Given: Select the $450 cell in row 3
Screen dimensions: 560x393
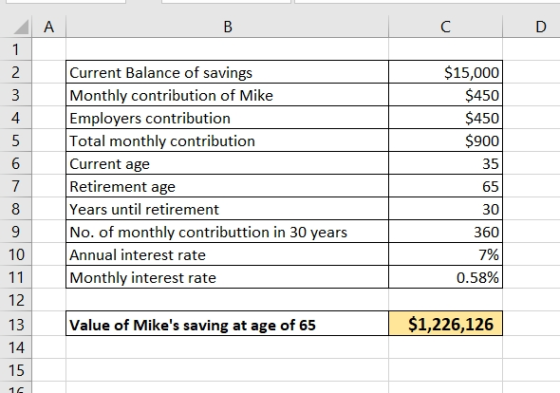Looking at the screenshot, I should (x=445, y=95).
